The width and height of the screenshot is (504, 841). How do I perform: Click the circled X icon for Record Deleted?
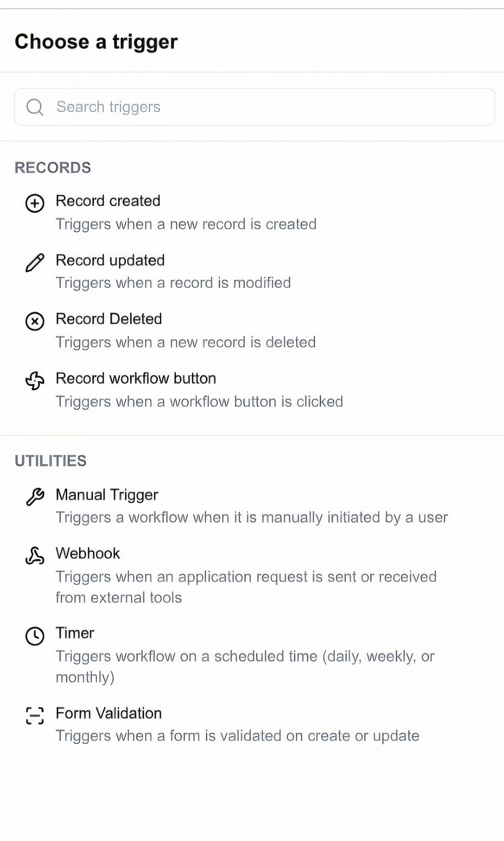coord(35,321)
